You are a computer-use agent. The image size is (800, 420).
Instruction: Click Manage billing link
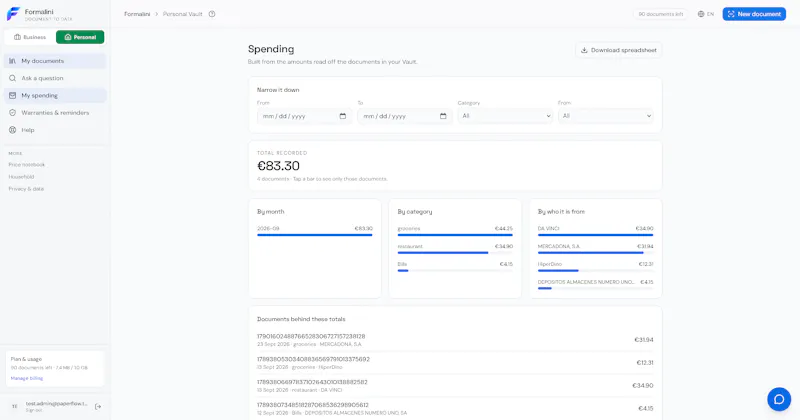click(27, 378)
